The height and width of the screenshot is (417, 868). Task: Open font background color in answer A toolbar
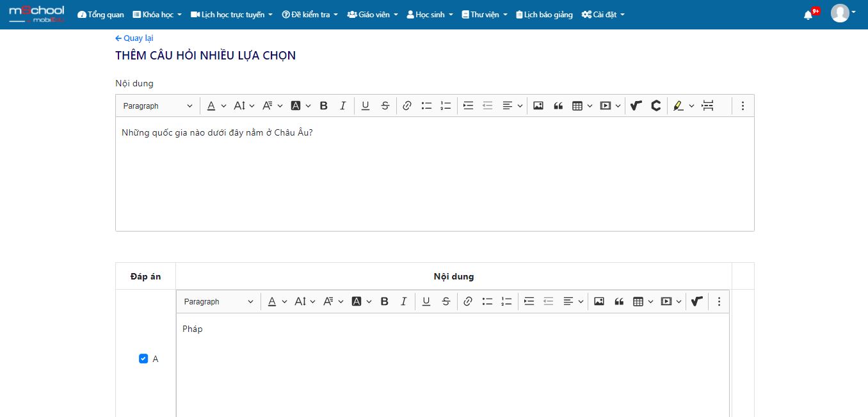361,302
